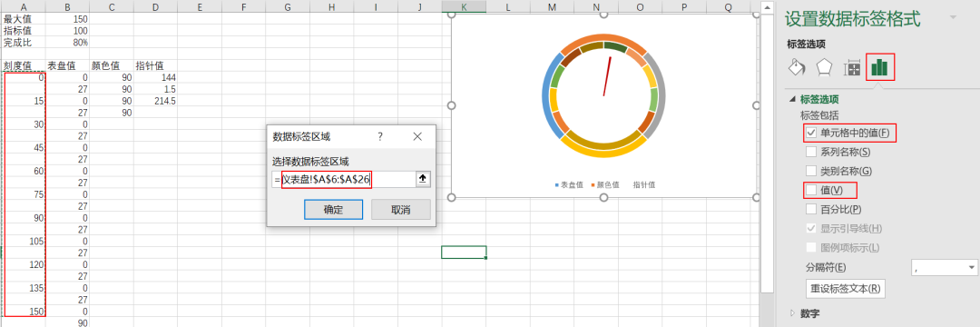Enable the 百分比 checkbox
The image size is (980, 327).
click(811, 209)
